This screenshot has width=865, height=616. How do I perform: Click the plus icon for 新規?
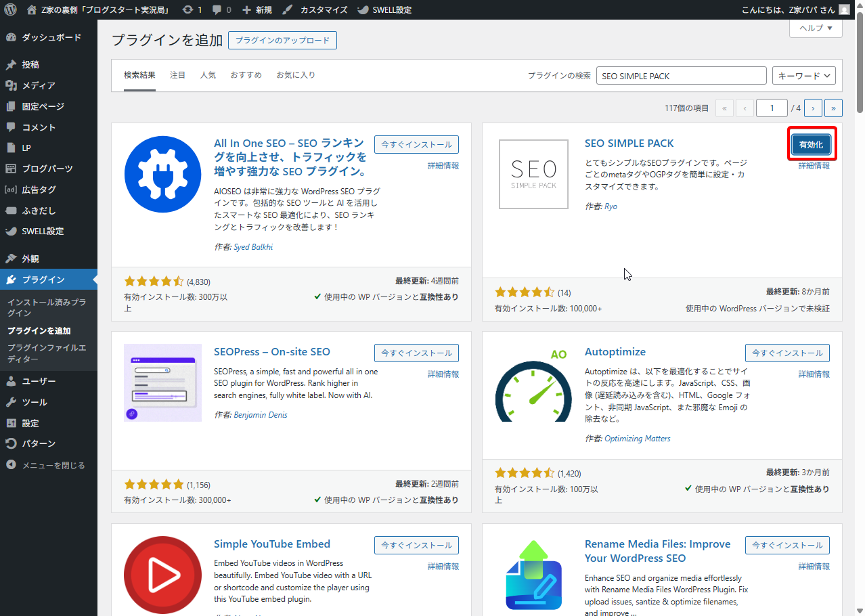(x=246, y=10)
